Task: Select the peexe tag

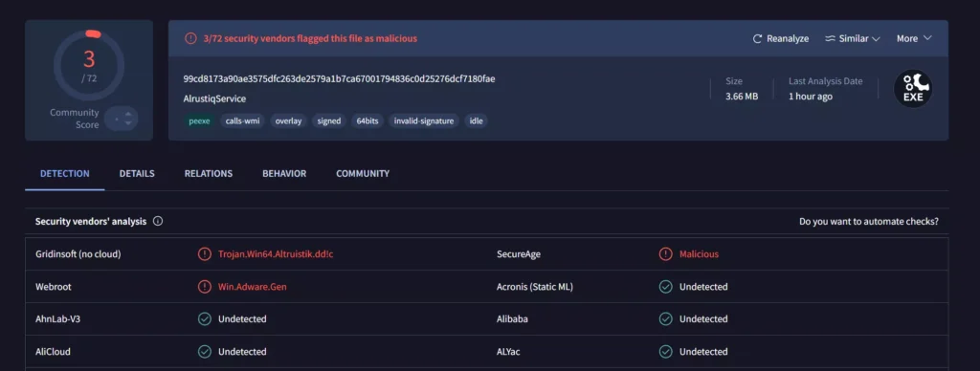Action: click(x=199, y=121)
